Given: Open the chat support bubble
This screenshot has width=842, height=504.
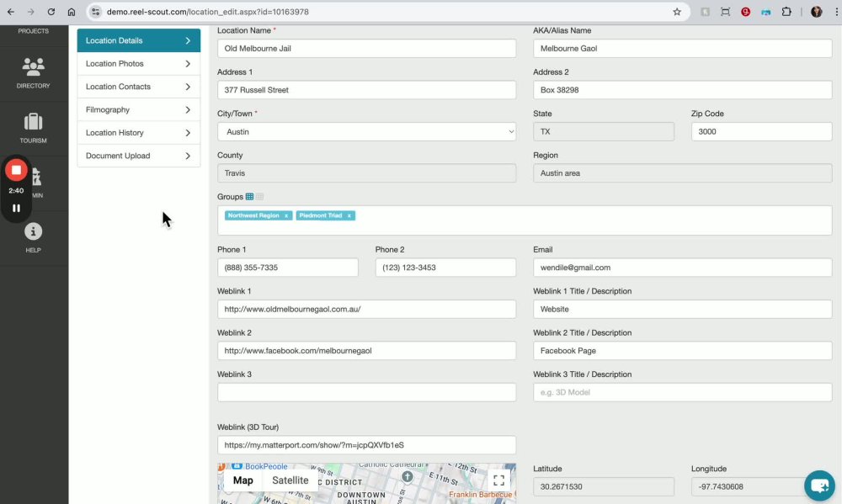Looking at the screenshot, I should pos(819,485).
